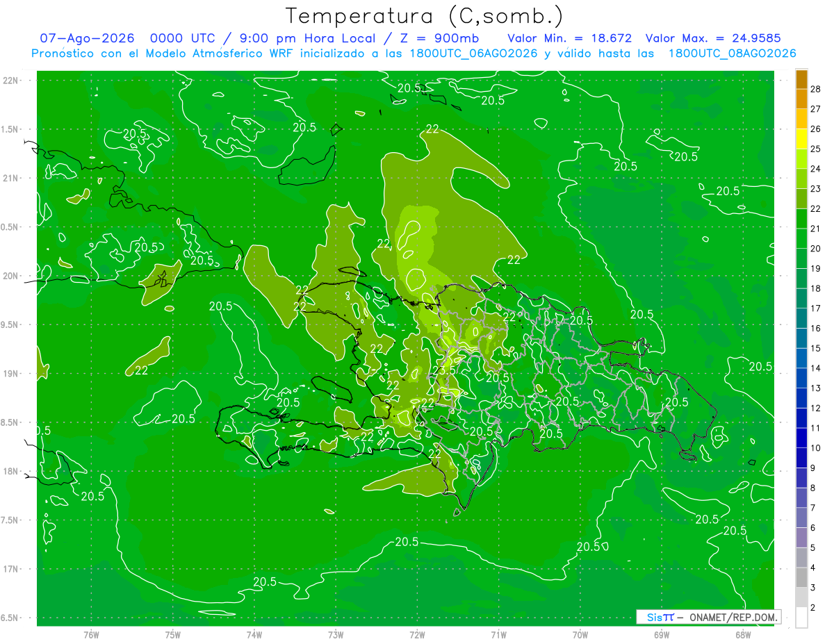Click "9:00 pm Hora Local" in header
This screenshot has height=644, width=834.
coord(306,38)
